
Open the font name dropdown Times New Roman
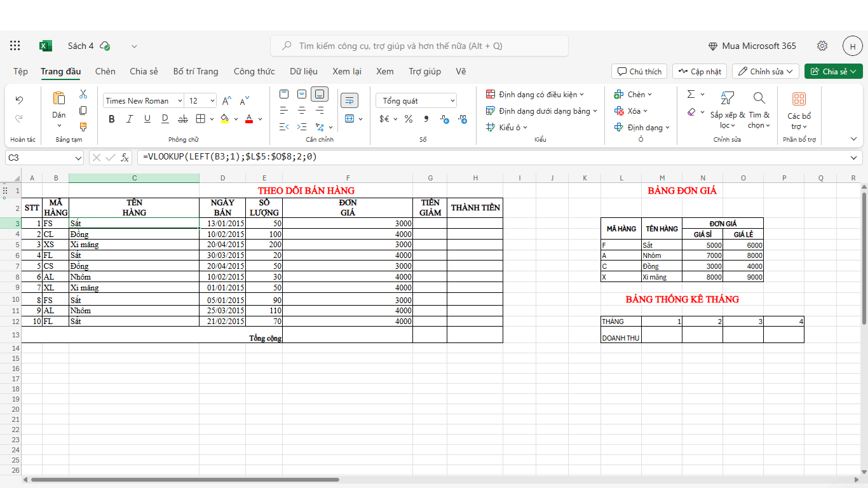point(144,100)
